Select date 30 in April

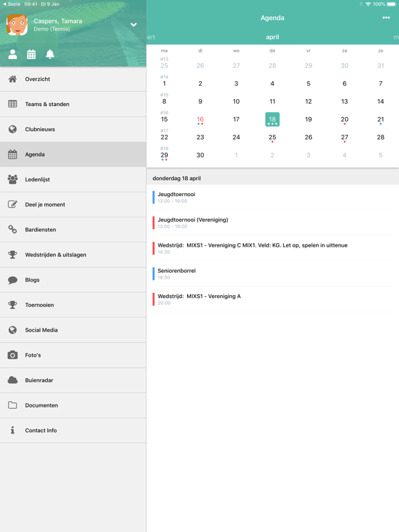(x=200, y=155)
